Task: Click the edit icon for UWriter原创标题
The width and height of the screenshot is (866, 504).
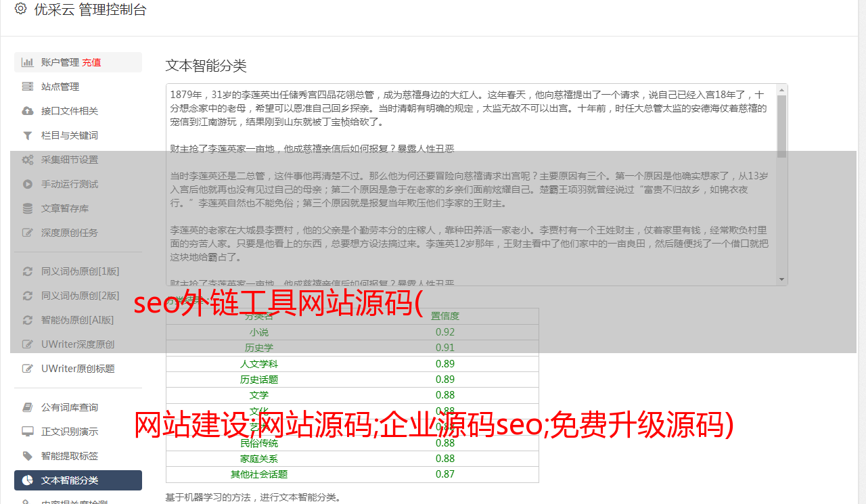Action: [28, 369]
